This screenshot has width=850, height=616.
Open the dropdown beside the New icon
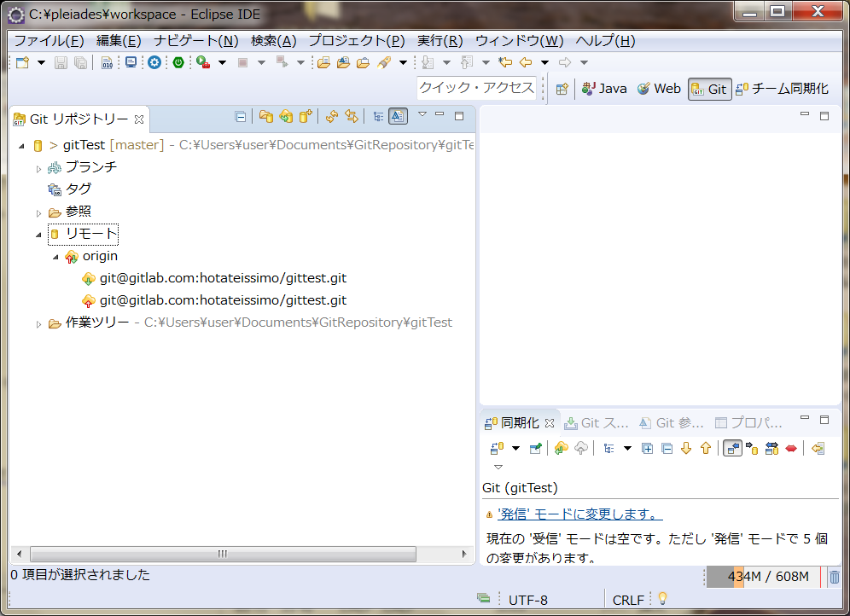[x=41, y=63]
